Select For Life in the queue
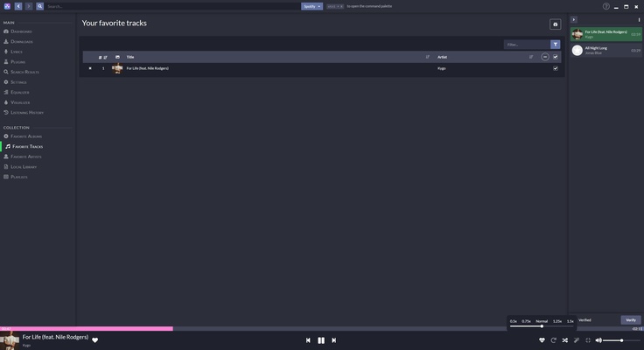The image size is (644, 350). 605,34
